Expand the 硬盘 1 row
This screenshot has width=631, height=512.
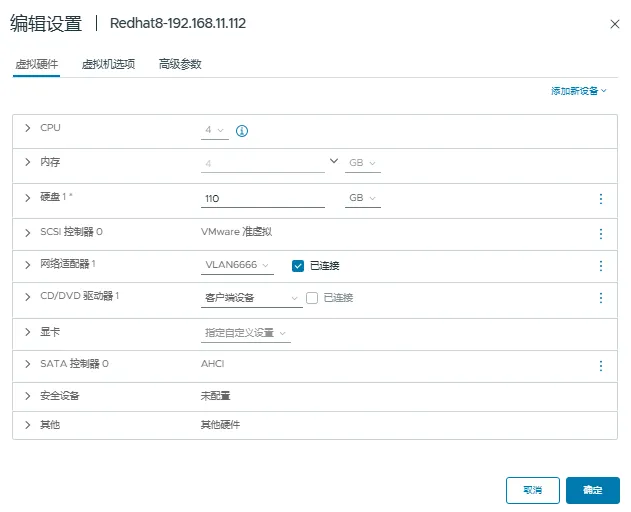coord(27,198)
